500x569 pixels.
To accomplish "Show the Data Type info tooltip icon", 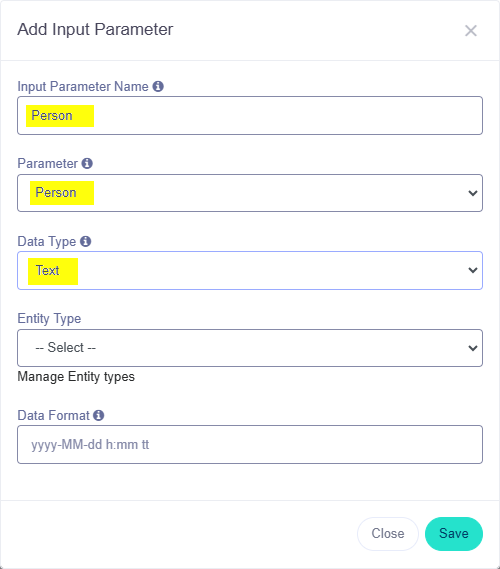I will pyautogui.click(x=85, y=241).
